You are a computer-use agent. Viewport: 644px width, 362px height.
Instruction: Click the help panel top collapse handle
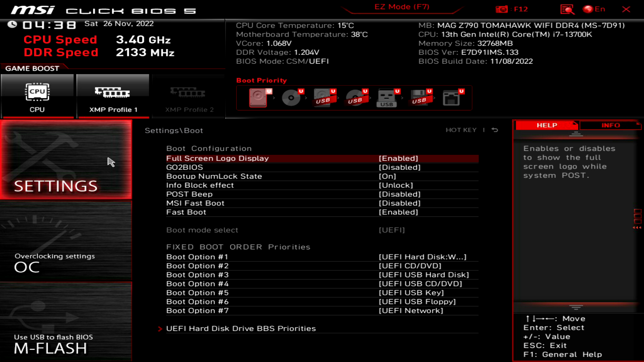tap(576, 134)
